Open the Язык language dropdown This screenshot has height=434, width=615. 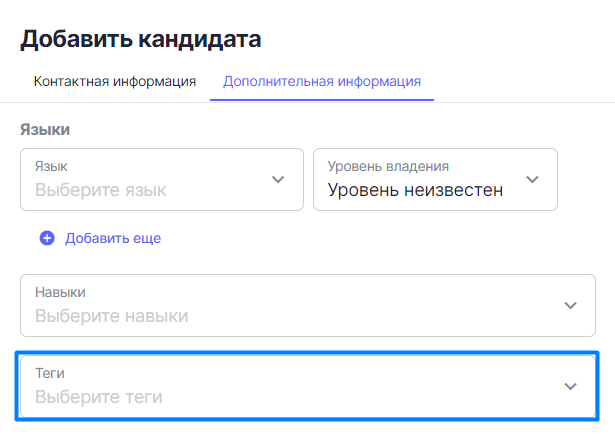(x=162, y=180)
